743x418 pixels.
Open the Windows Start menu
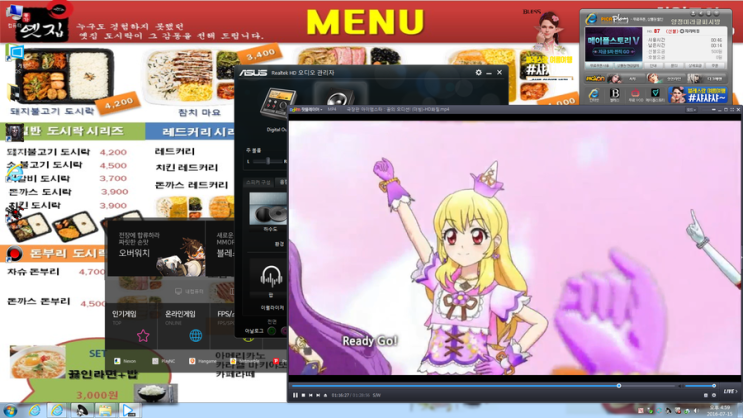tap(10, 410)
